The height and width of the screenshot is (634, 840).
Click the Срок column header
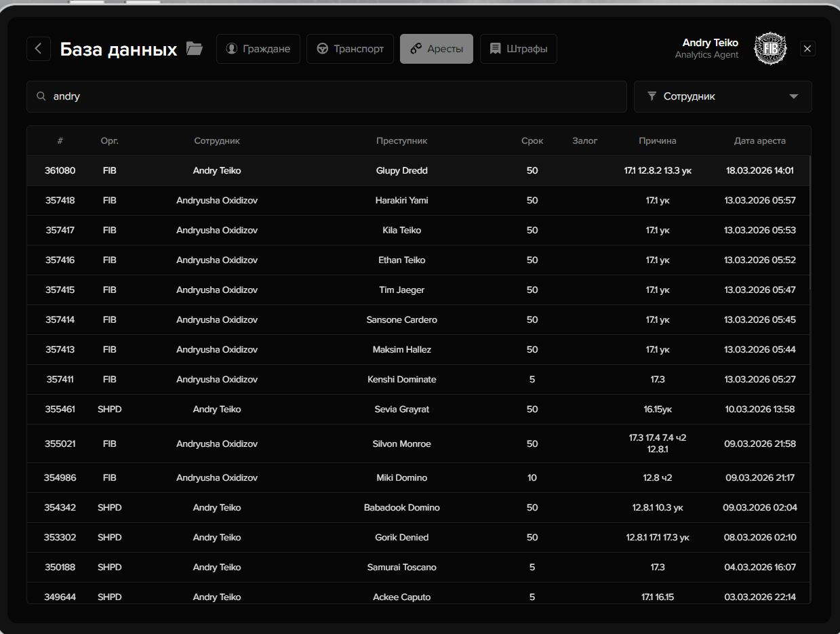(532, 141)
